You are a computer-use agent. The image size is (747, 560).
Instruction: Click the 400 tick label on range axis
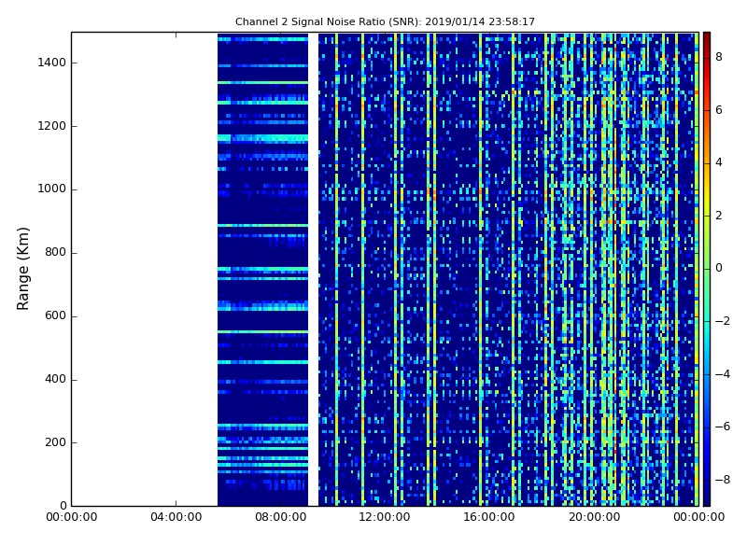55,379
